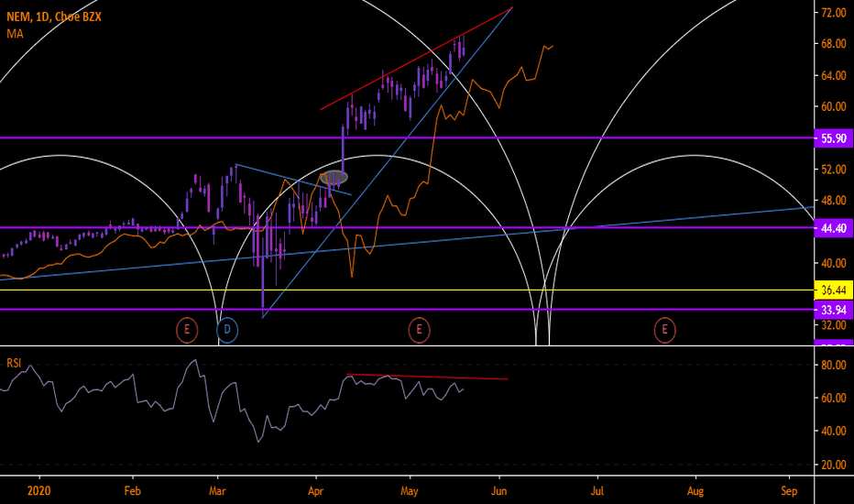
Task: Click the Jun label on time axis
Action: pyautogui.click(x=498, y=491)
